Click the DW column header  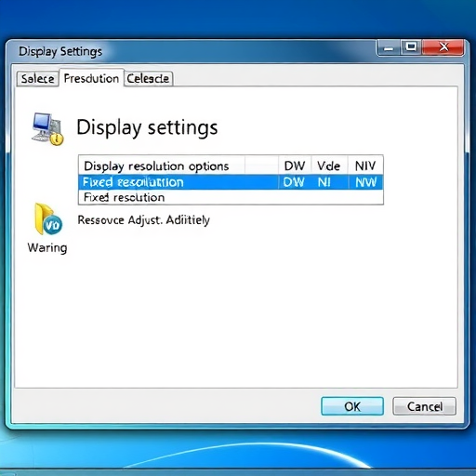[x=295, y=166]
